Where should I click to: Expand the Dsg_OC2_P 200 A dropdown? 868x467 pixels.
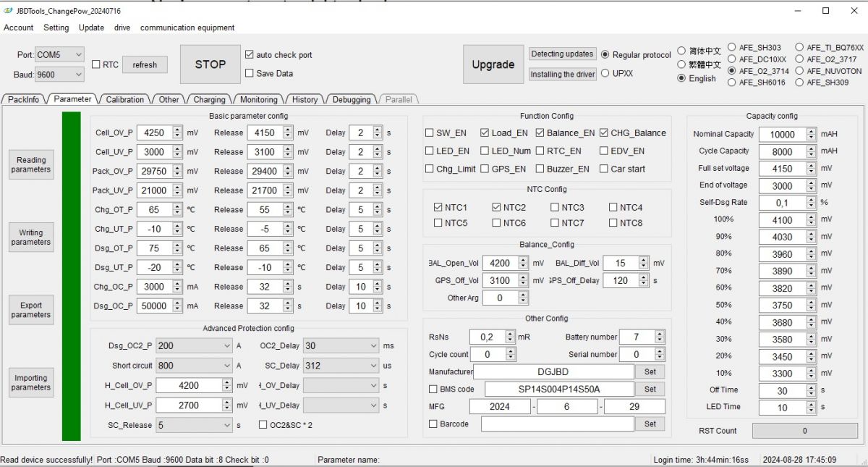point(194,346)
